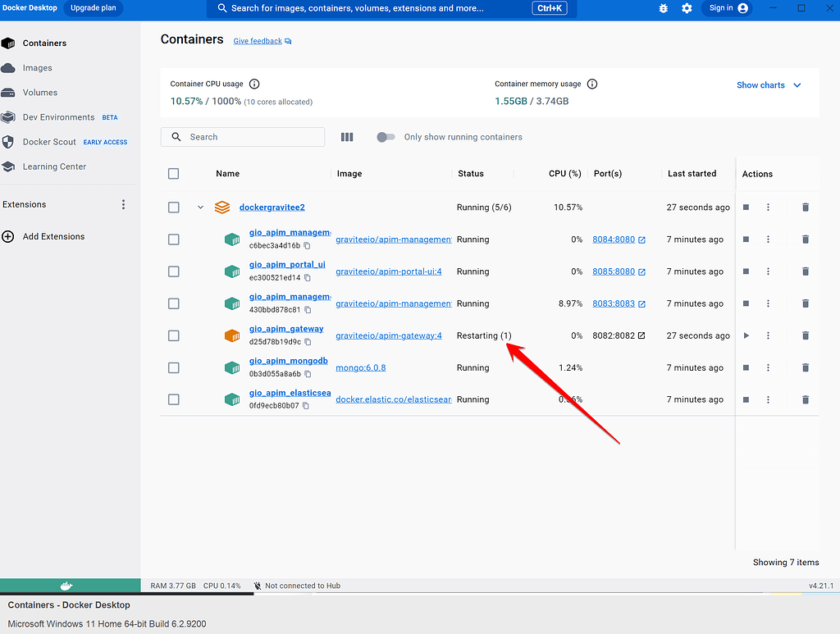
Task: Open Docker Desktop settings gear
Action: click(687, 9)
